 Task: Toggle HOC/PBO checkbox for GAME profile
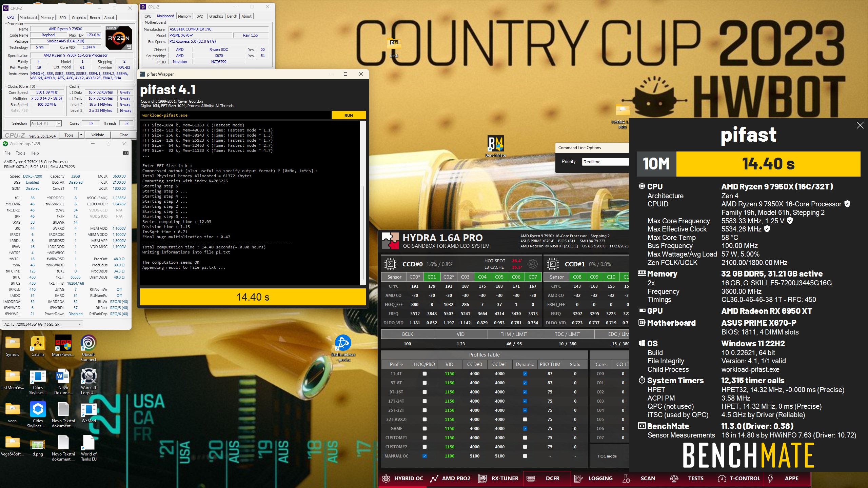425,428
